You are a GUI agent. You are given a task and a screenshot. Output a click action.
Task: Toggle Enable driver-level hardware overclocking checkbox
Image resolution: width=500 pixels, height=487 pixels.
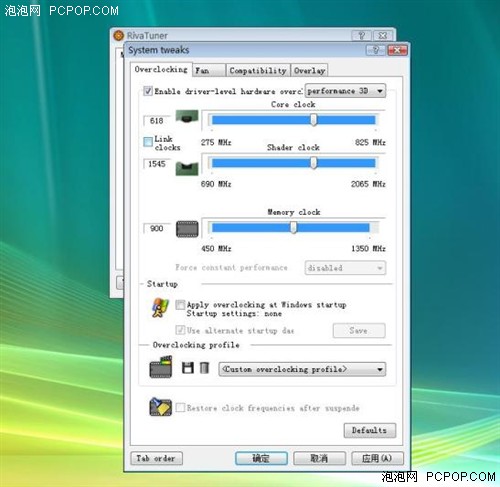tap(148, 91)
